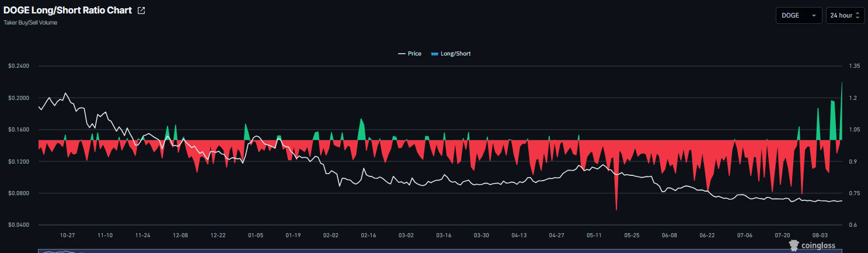Viewport: 868px width, 253px height.
Task: Click the 01-05 date label
Action: click(256, 235)
